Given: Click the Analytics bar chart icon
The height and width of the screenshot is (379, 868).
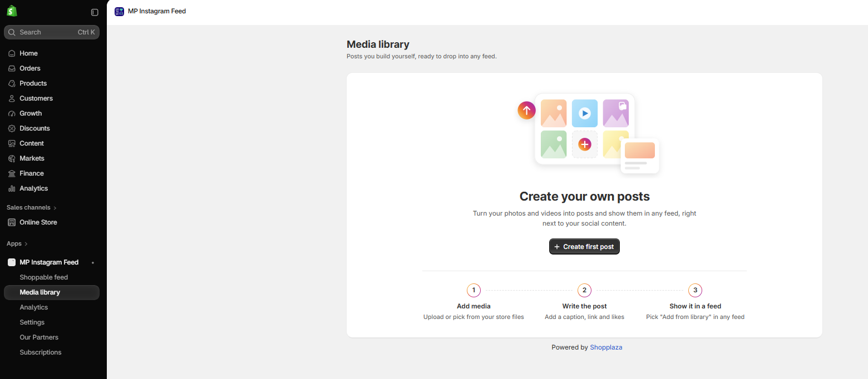Looking at the screenshot, I should point(12,188).
